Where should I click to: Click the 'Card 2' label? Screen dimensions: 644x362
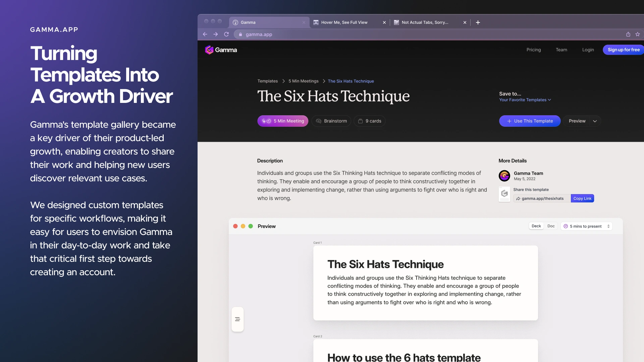tap(318, 336)
